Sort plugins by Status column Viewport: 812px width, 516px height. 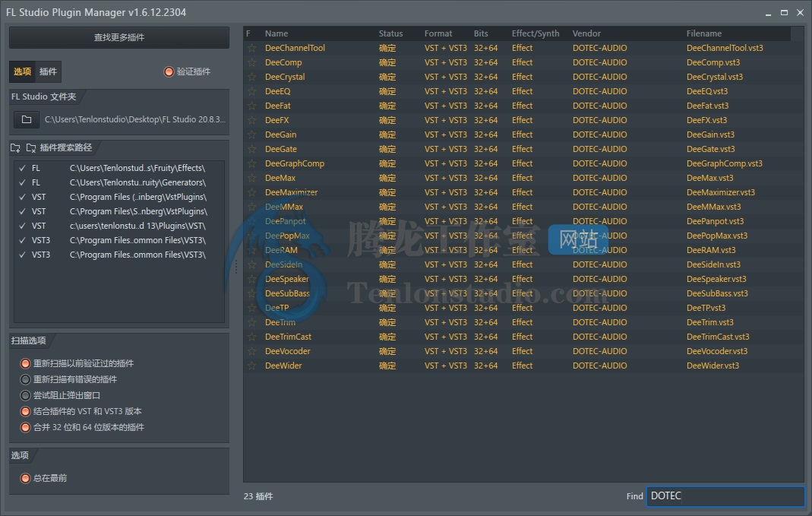390,33
